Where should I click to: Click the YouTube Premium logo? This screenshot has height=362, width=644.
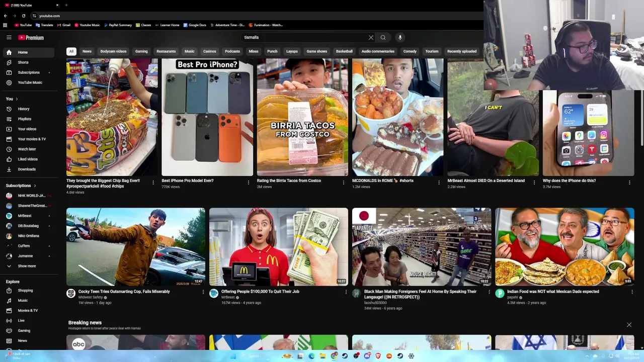pyautogui.click(x=31, y=37)
